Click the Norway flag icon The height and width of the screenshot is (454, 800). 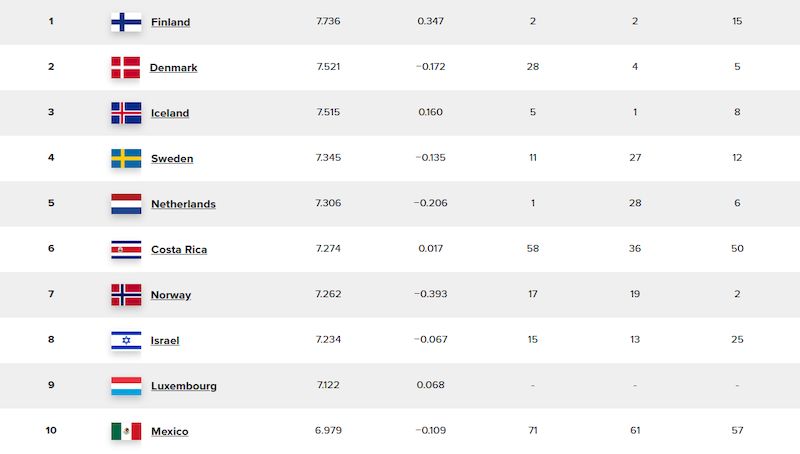[x=126, y=295]
